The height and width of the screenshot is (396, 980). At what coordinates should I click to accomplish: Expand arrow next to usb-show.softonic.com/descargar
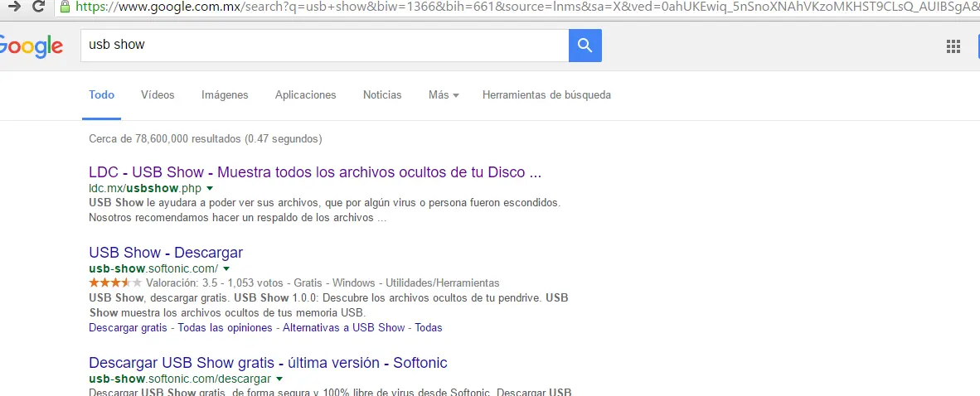click(x=279, y=379)
